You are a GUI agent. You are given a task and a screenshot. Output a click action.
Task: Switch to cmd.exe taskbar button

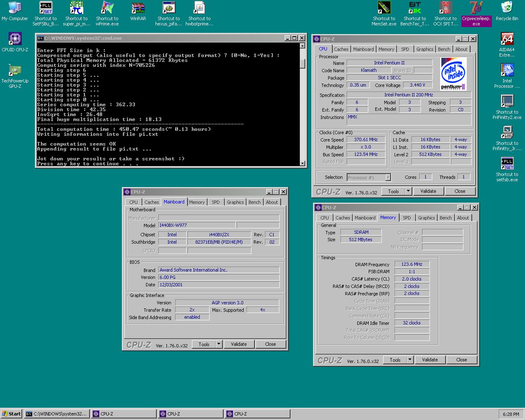pos(57,414)
